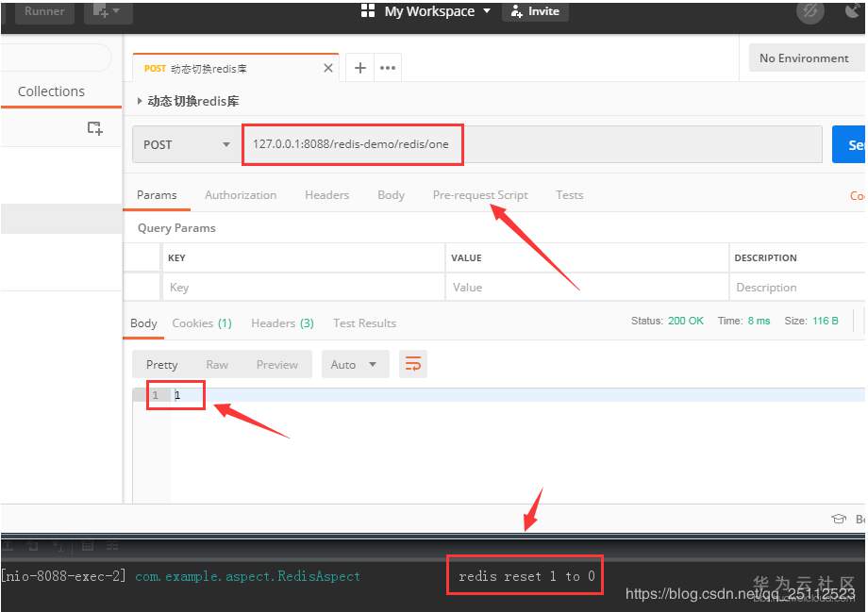Click the KEY column header
The image size is (868, 612).
[176, 257]
